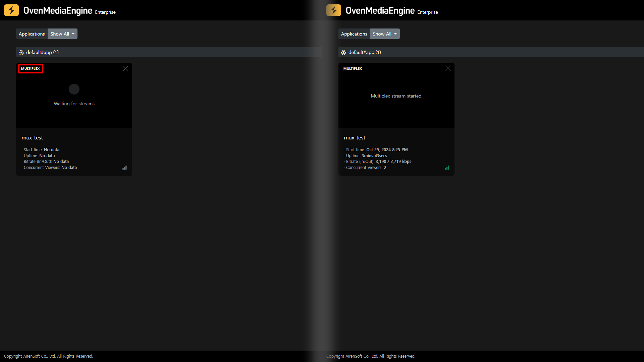Click the right OvenMediaEngine lightning logo
This screenshot has height=362, width=644.
pos(333,10)
